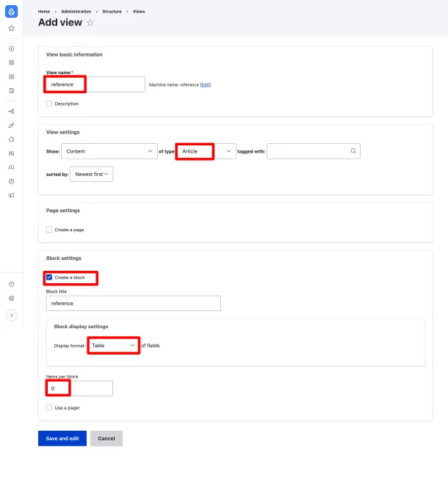The image size is (448, 477).
Task: Open Configuration sliders icon in sidebar
Action: (11, 153)
